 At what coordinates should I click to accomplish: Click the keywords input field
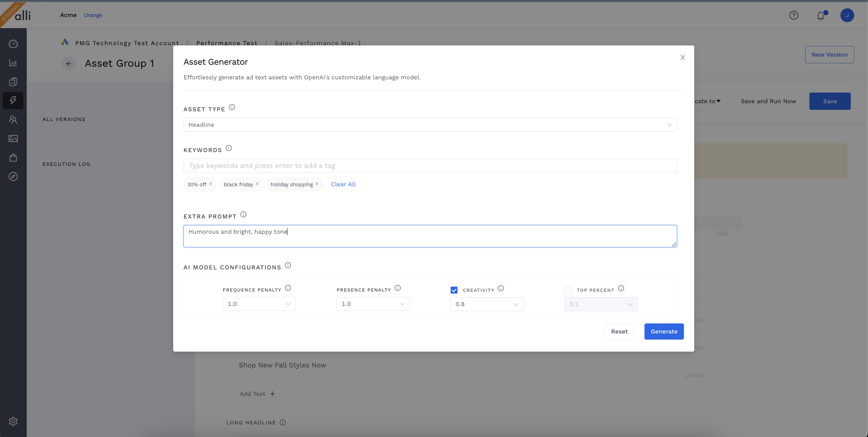[430, 166]
